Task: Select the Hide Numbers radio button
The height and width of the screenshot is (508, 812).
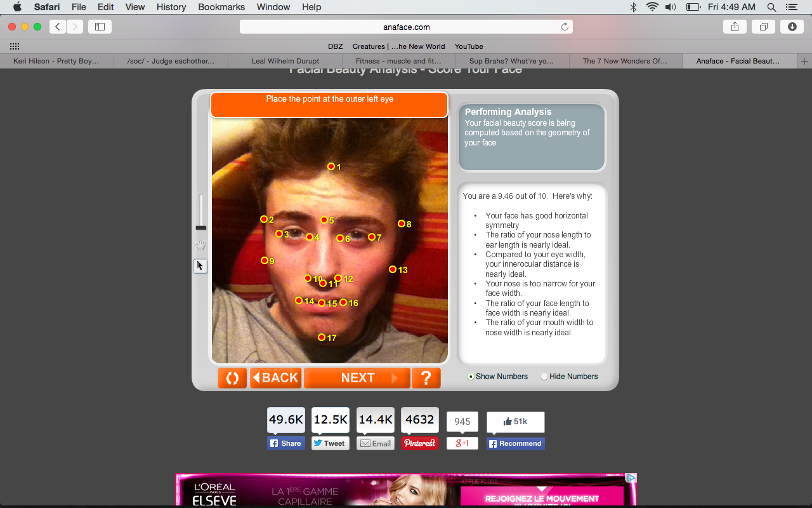Action: [544, 377]
